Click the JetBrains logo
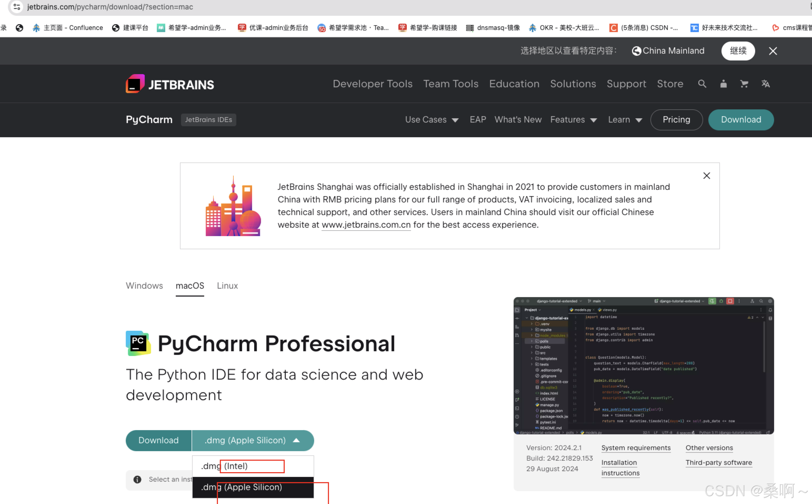Screen dimensions: 812x504 (170, 84)
